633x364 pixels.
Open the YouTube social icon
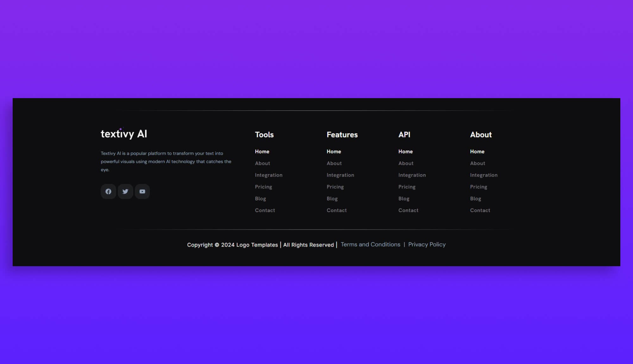142,191
